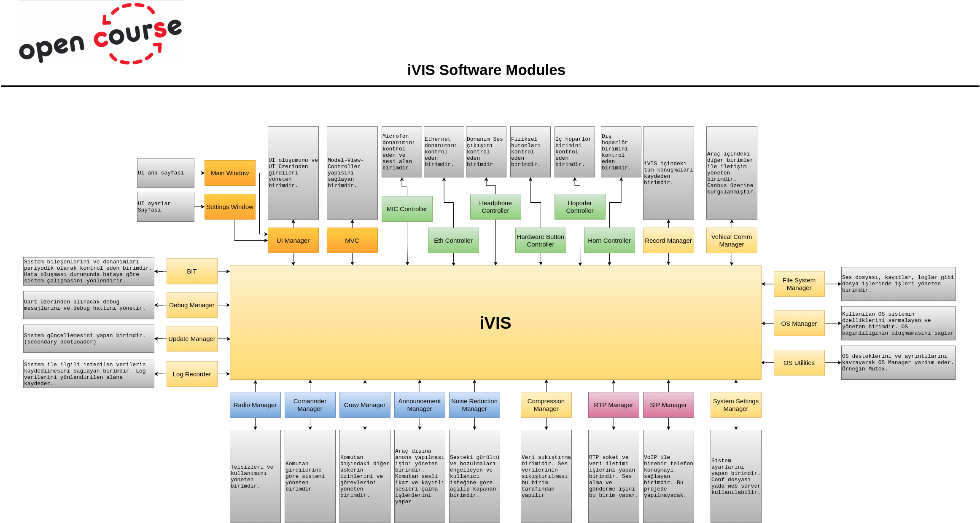
Task: Select the Hardware Button Controller node
Action: click(x=541, y=240)
